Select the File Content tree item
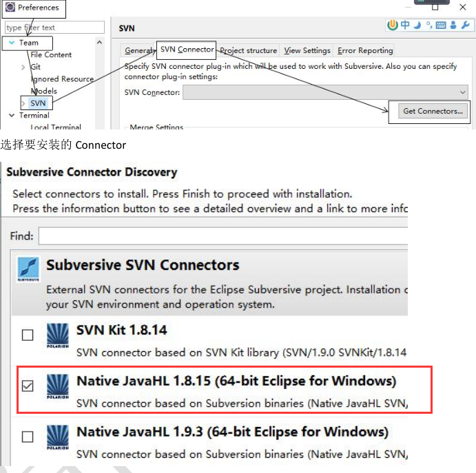Image resolution: width=476 pixels, height=473 pixels. point(51,55)
